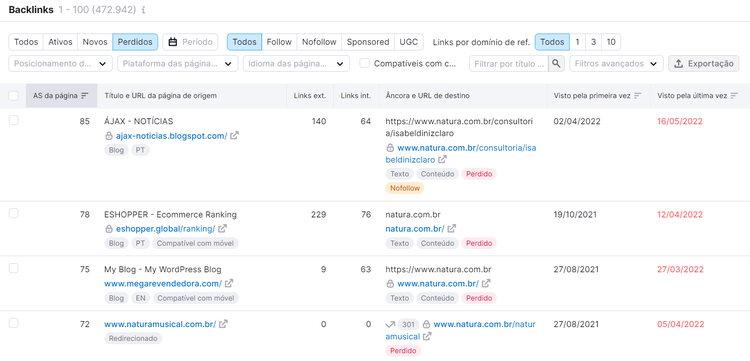This screenshot has width=750, height=361.
Task: Open www.naturamusical.com.br/ link
Action: point(160,324)
